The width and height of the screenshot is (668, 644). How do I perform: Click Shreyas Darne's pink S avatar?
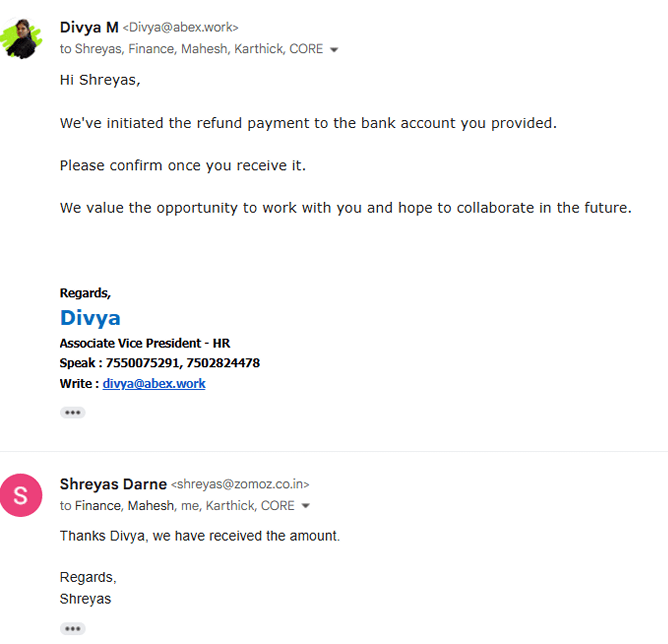tap(21, 495)
